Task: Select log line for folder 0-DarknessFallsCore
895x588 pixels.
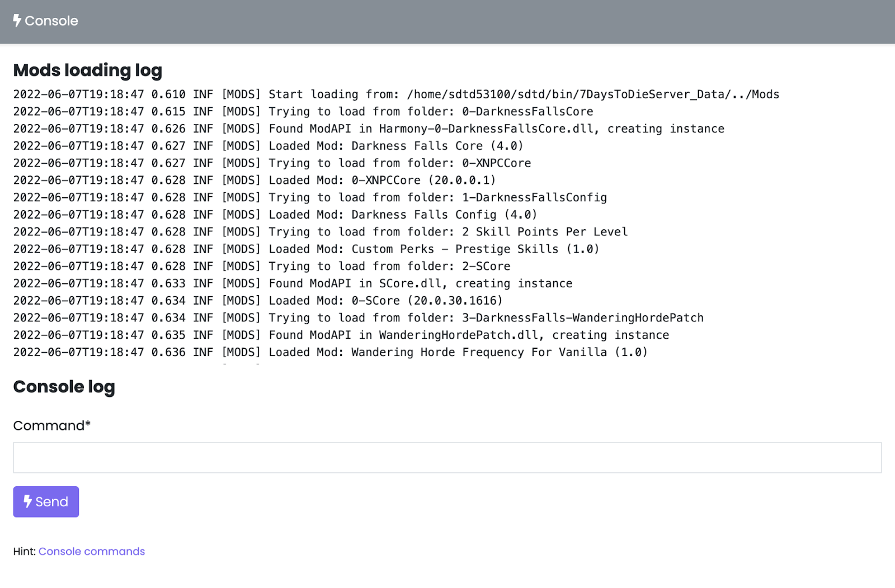Action: point(303,112)
